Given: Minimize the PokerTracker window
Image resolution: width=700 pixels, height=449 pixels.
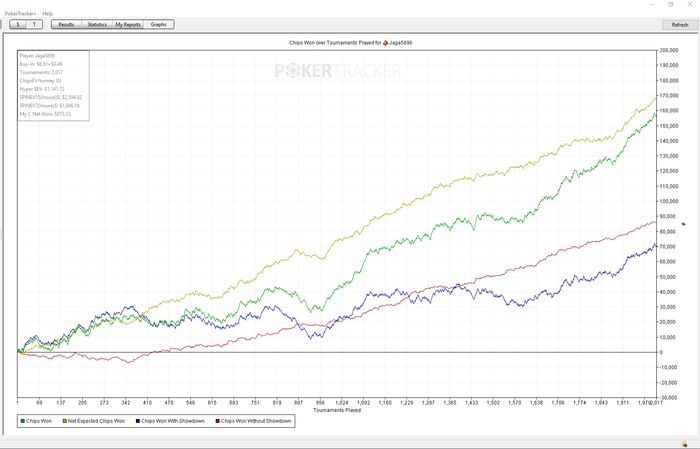Looking at the screenshot, I should (x=653, y=4).
